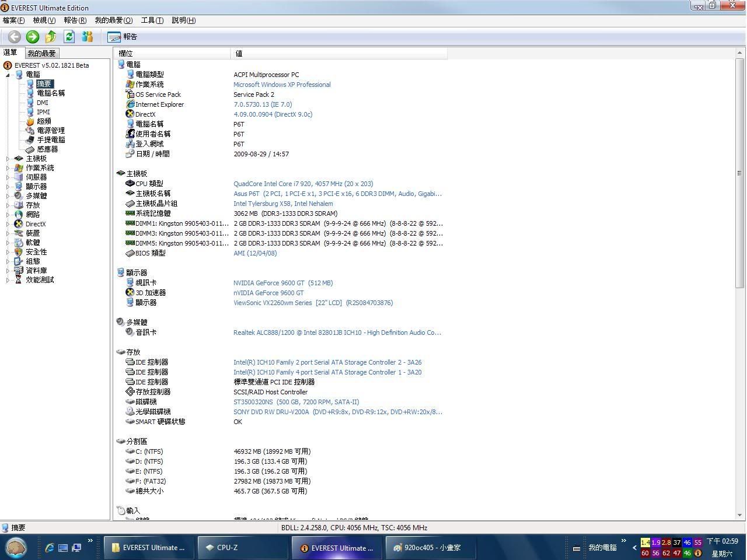Click the Back navigation arrow icon
This screenshot has height=560, width=747.
(15, 37)
